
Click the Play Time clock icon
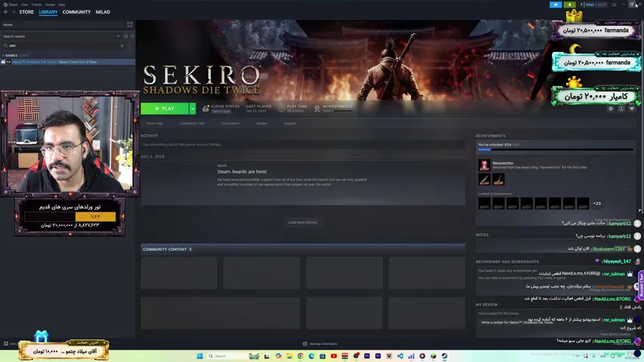(282, 109)
